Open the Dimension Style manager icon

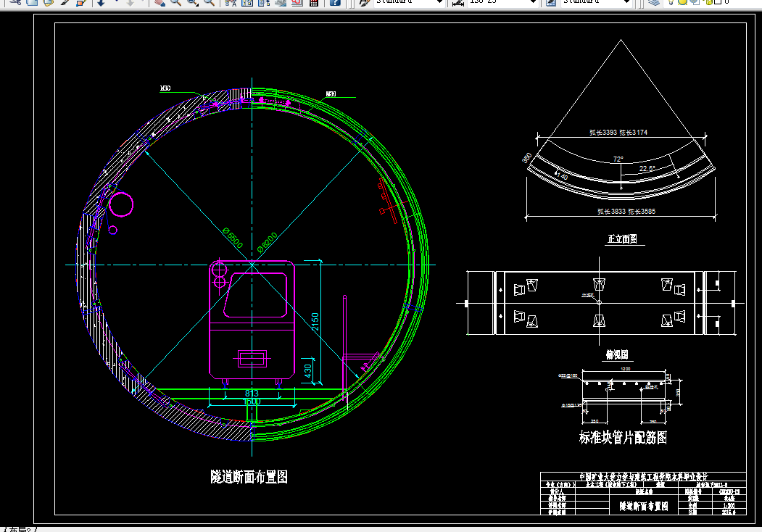tap(457, 2)
